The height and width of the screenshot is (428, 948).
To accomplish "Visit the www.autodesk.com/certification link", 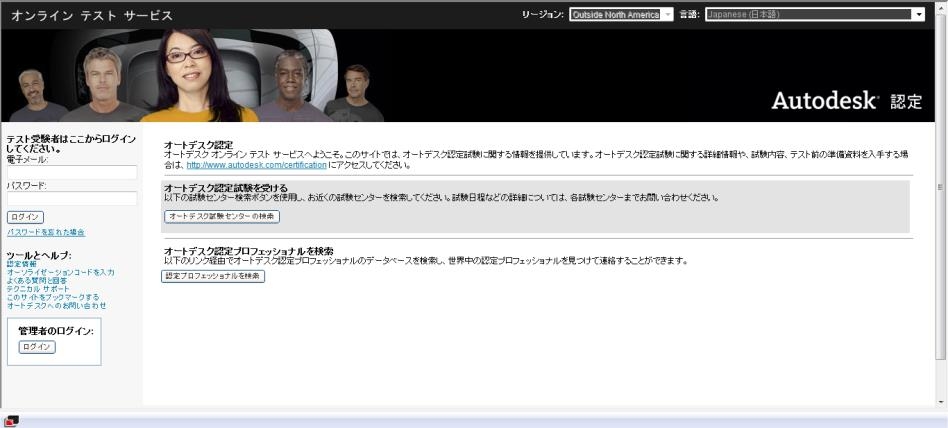I will click(x=256, y=164).
